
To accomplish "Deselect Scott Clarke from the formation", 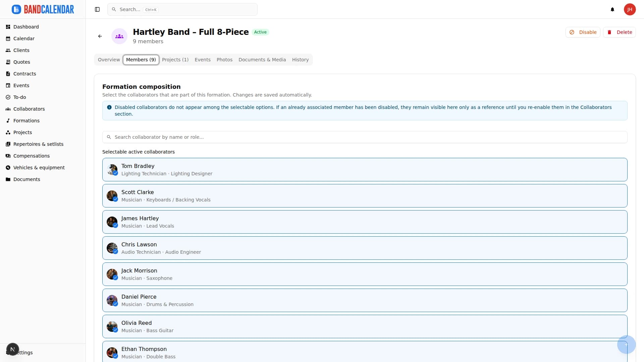I will pyautogui.click(x=365, y=196).
